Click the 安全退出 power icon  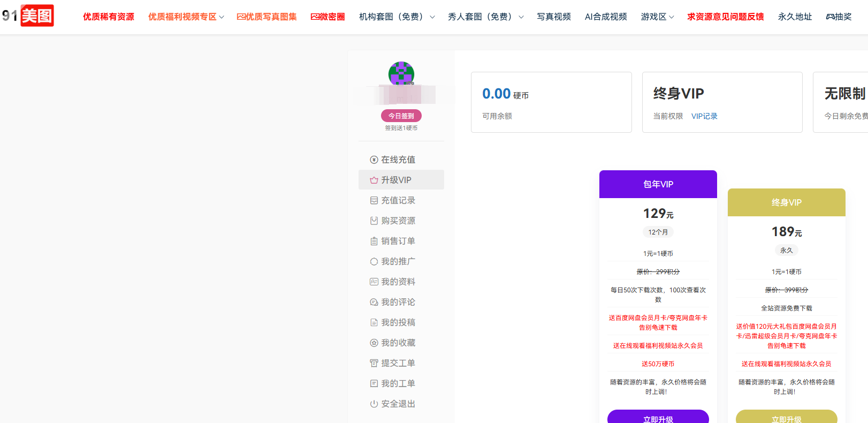coord(374,404)
